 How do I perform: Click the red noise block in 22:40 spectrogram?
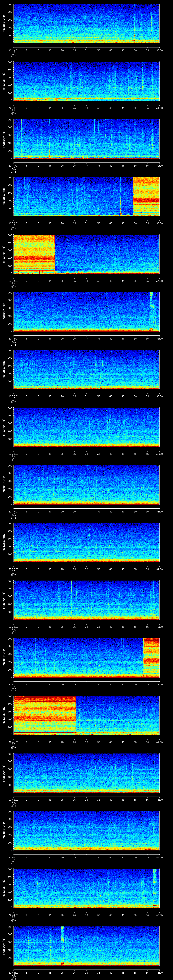click(151, 658)
